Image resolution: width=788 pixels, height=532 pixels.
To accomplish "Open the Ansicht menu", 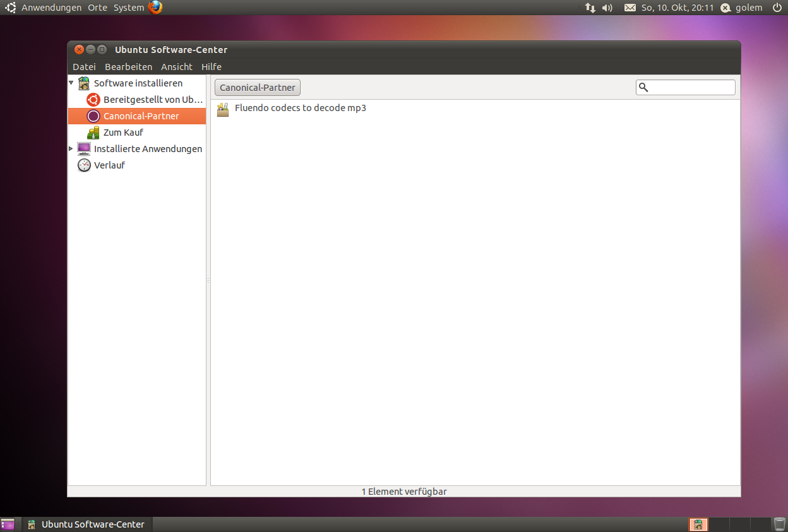I will pyautogui.click(x=177, y=67).
